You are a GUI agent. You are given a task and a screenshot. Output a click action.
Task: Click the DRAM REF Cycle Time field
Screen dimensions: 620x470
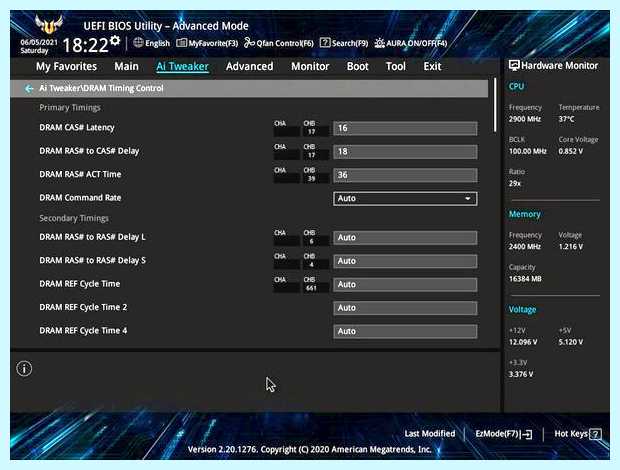(x=405, y=285)
